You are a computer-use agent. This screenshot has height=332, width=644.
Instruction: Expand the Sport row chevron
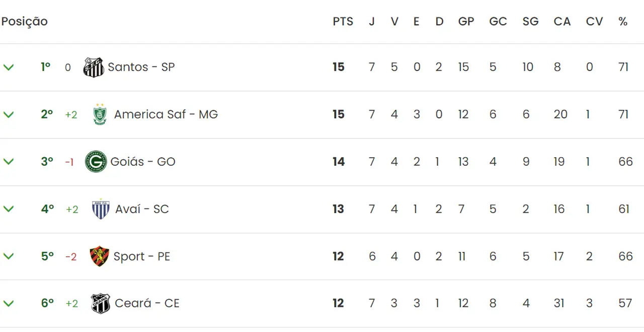pyautogui.click(x=9, y=256)
